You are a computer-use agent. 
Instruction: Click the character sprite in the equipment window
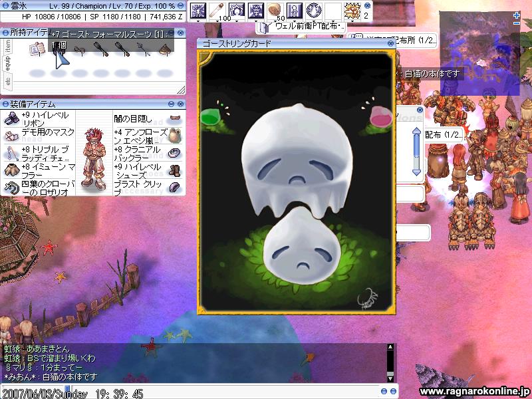point(94,158)
